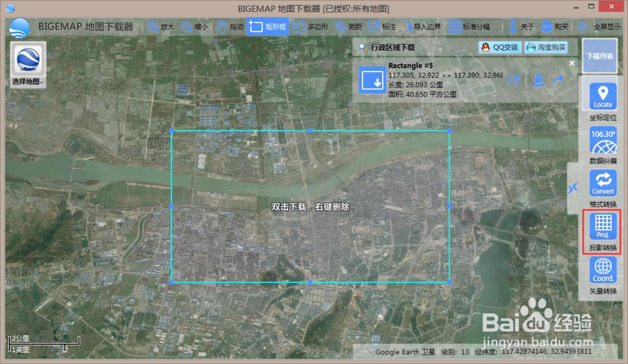Viewport: 628px width, 364px height.
Task: Click the Locate 坐标定位 icon
Action: coord(602,94)
